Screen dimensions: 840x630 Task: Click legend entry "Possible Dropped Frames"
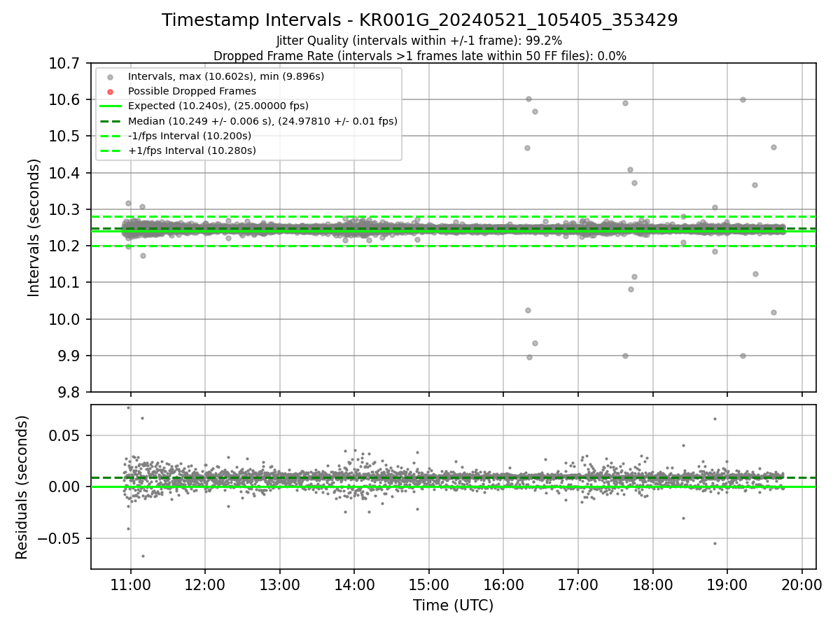point(192,91)
